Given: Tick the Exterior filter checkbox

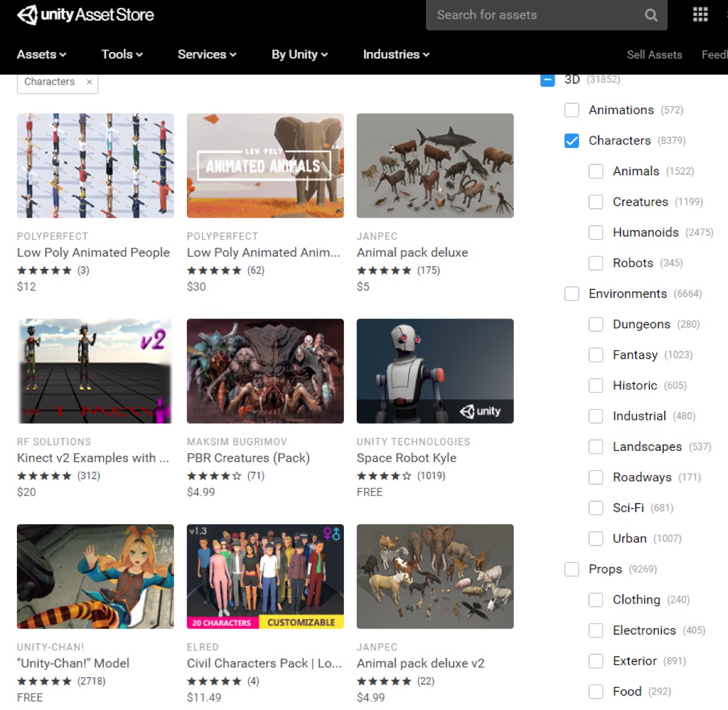Looking at the screenshot, I should [x=596, y=661].
